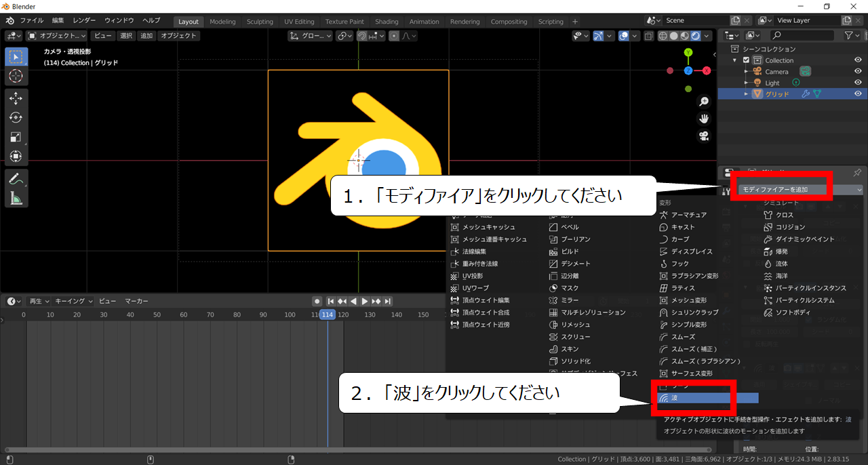
Task: Click マーカー in the timeline header
Action: point(136,301)
